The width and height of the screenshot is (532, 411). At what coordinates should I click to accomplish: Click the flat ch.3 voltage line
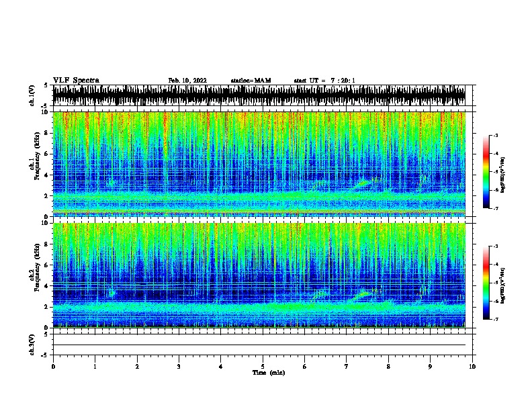259,345
